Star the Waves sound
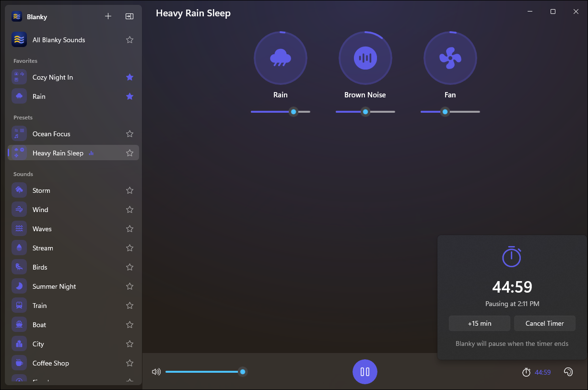 pos(129,229)
